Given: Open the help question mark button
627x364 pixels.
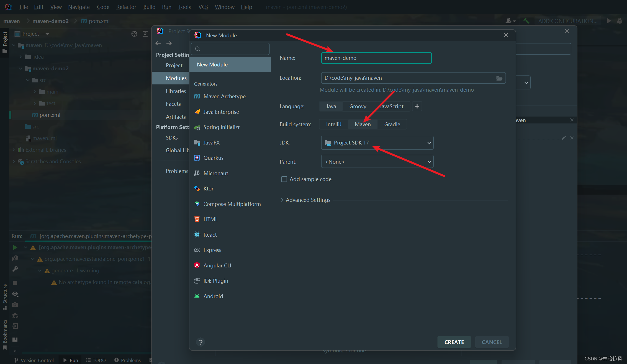Looking at the screenshot, I should (201, 342).
